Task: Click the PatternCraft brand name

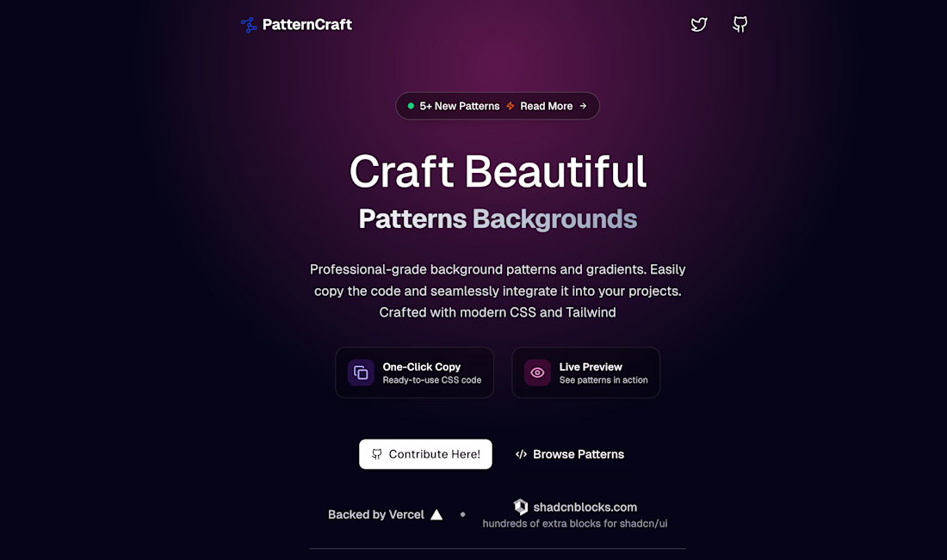Action: tap(306, 25)
